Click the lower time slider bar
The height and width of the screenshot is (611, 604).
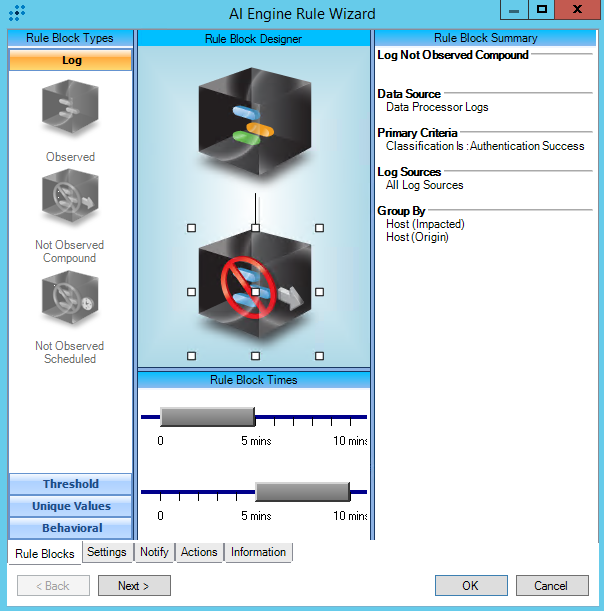click(302, 491)
